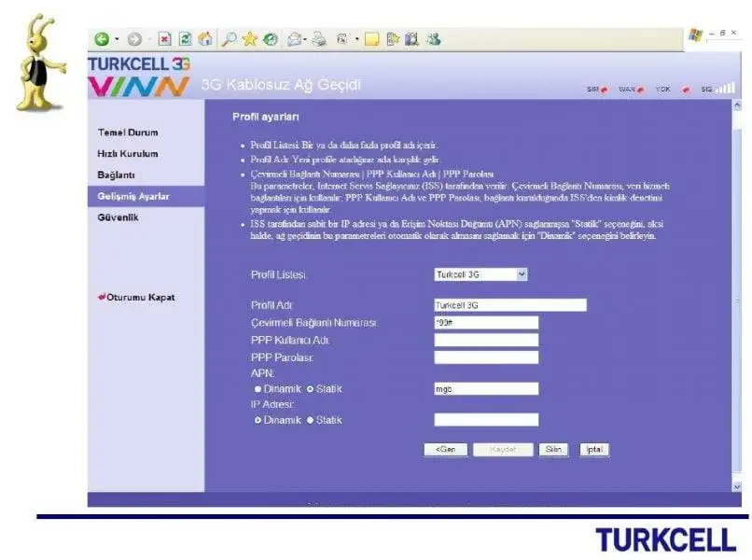Screen dimensions: 752x560
Task: Click the APN value field with mgb
Action: tap(486, 388)
